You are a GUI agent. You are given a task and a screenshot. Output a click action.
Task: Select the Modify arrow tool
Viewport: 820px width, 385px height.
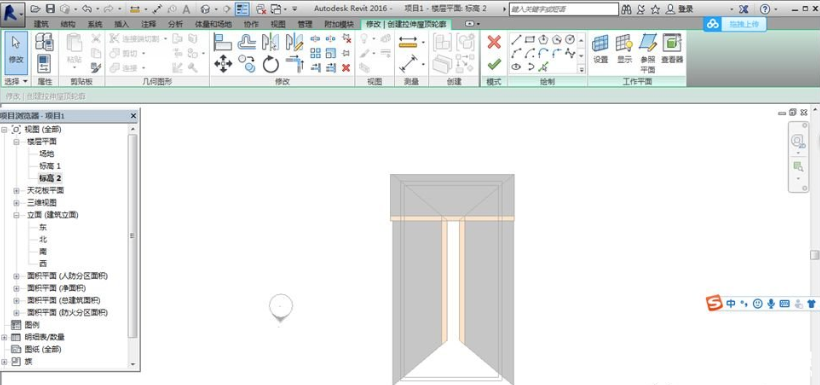tap(16, 52)
